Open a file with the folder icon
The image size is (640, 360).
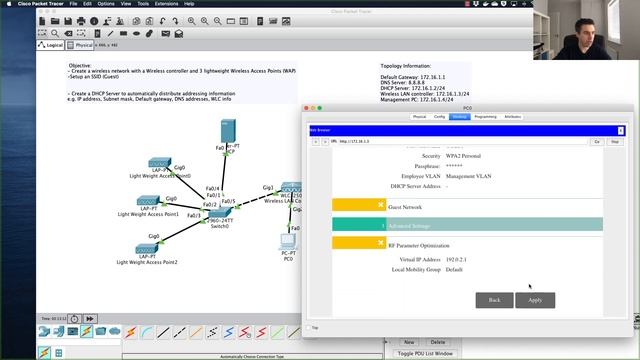tap(55, 21)
